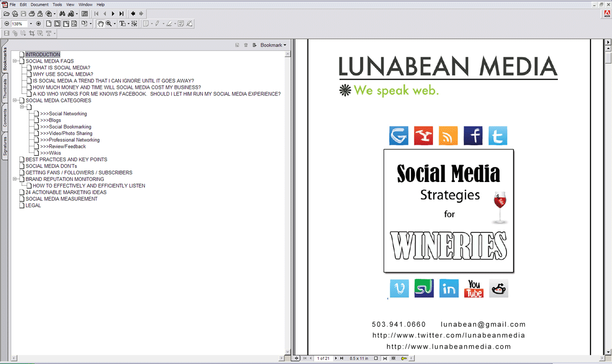Screen dimensions: 612x364
Task: Click the Adobe logo icon at top right
Action: coord(607,14)
